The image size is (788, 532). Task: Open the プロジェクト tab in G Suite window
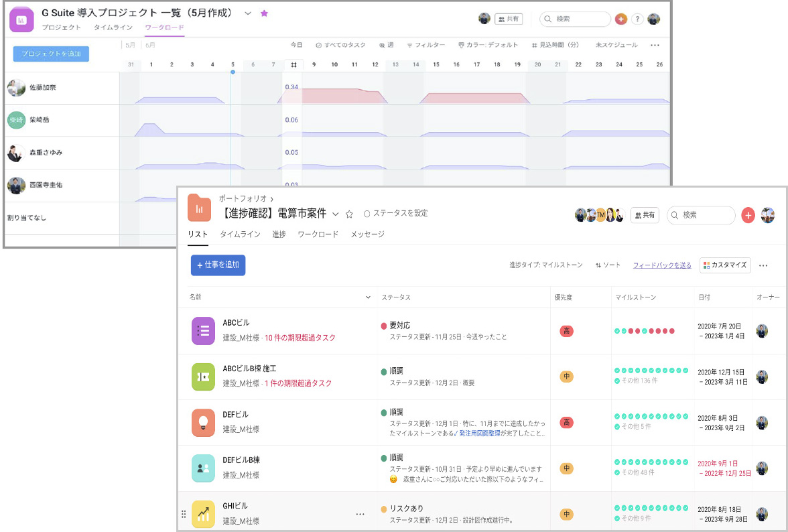click(x=62, y=27)
